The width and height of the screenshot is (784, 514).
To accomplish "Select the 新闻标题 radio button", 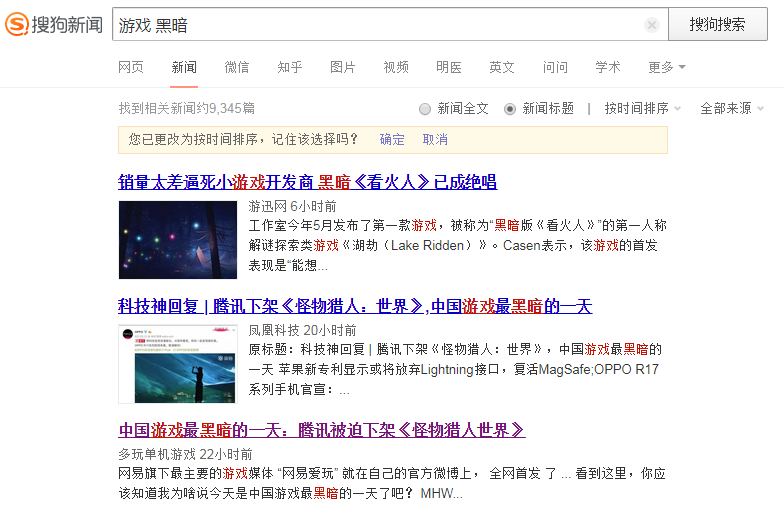I will coord(510,108).
